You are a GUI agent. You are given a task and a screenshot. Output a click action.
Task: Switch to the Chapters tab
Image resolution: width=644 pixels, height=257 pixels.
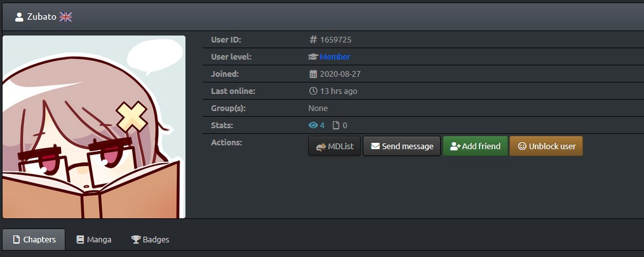click(34, 240)
